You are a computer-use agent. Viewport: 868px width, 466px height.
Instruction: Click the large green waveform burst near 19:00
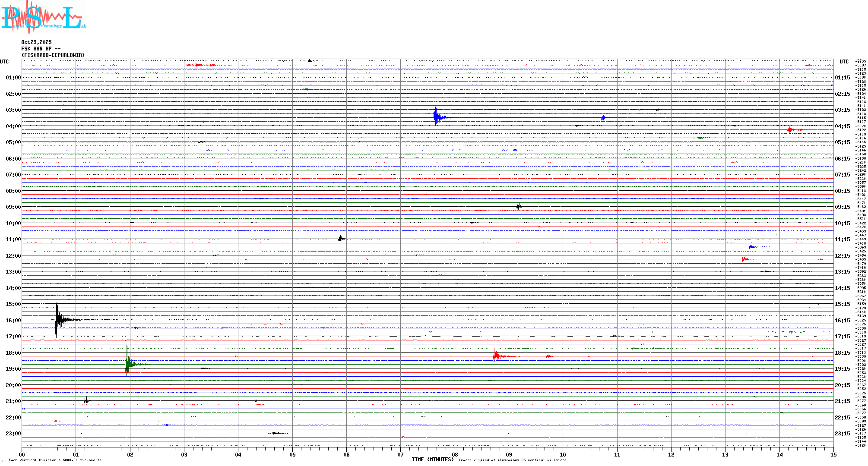click(128, 364)
